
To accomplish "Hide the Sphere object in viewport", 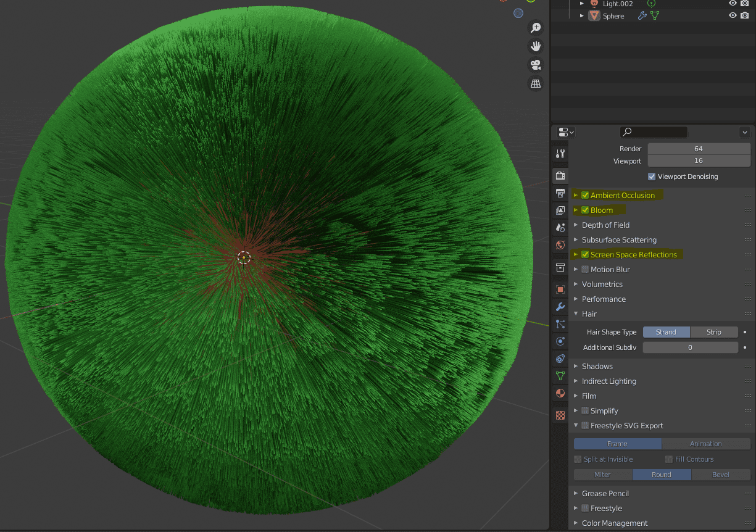I will (733, 16).
